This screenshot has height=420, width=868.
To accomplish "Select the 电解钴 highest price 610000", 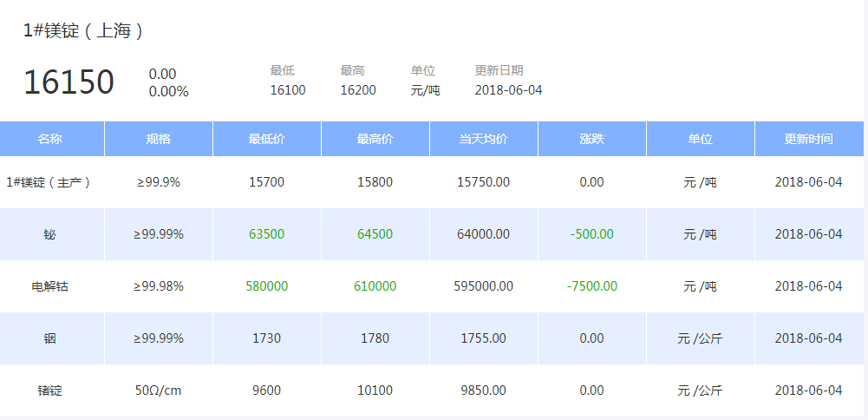I will [375, 286].
